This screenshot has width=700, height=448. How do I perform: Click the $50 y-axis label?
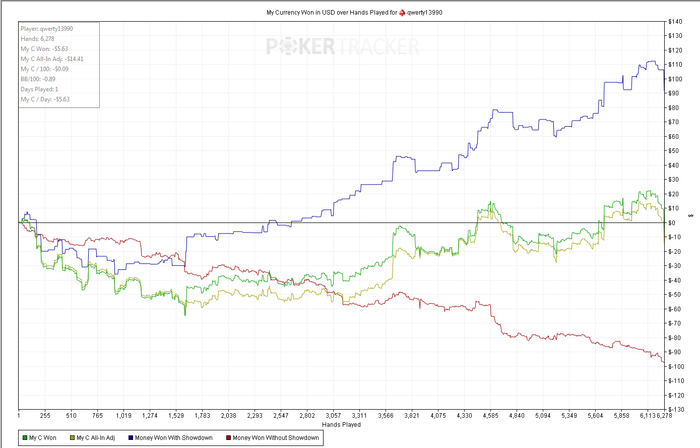(674, 151)
